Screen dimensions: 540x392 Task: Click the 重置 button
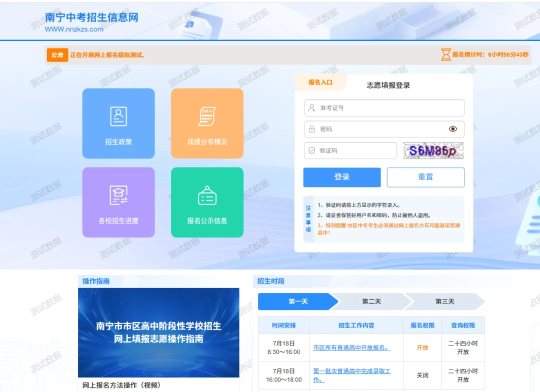coord(425,177)
